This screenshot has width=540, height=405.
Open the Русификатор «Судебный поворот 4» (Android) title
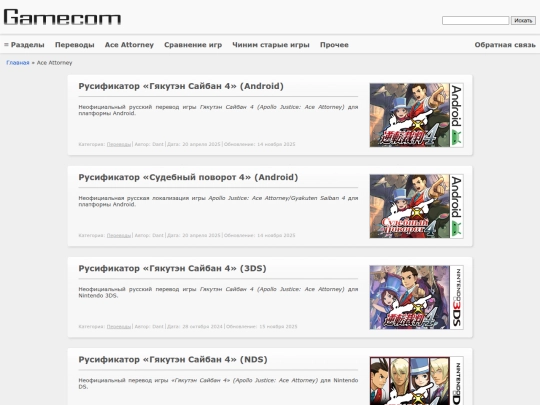(188, 177)
